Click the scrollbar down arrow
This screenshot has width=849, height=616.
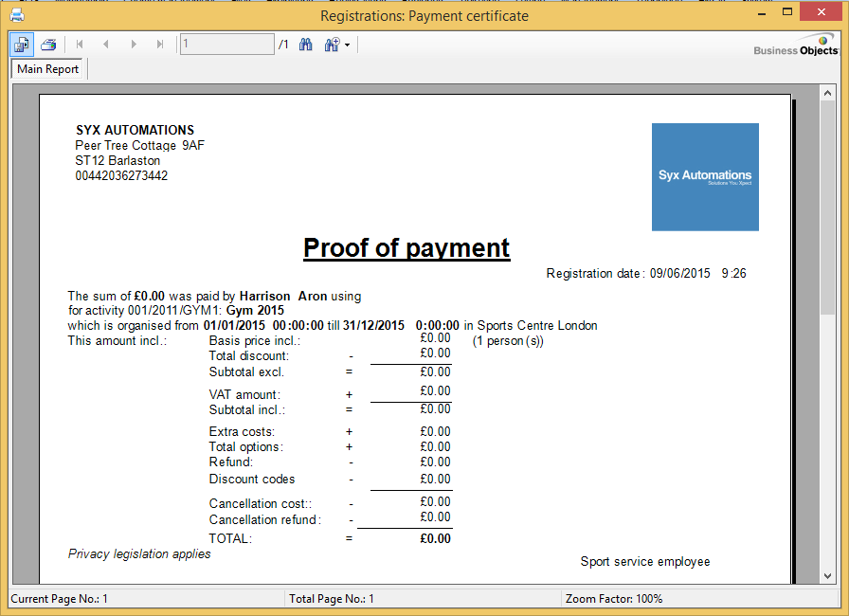[827, 573]
